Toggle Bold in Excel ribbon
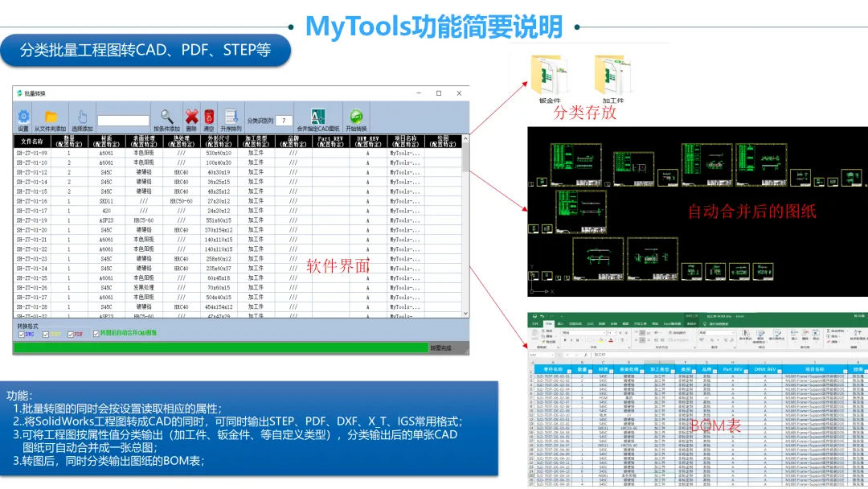 [565, 340]
